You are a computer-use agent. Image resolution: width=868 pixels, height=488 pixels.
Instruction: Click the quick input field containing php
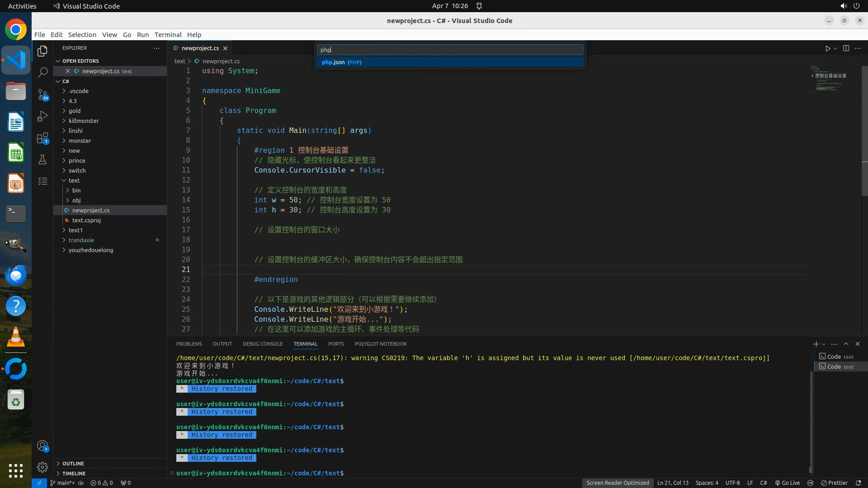pos(449,50)
